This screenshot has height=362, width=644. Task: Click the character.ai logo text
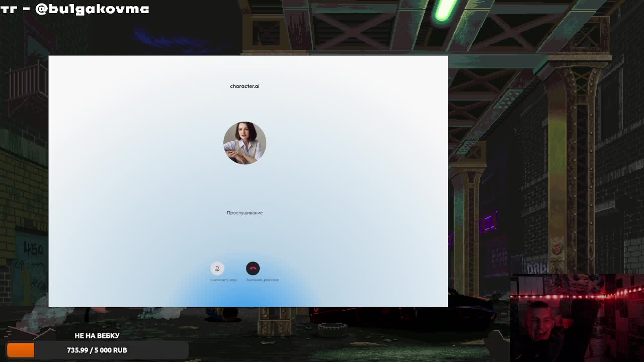pyautogui.click(x=245, y=86)
